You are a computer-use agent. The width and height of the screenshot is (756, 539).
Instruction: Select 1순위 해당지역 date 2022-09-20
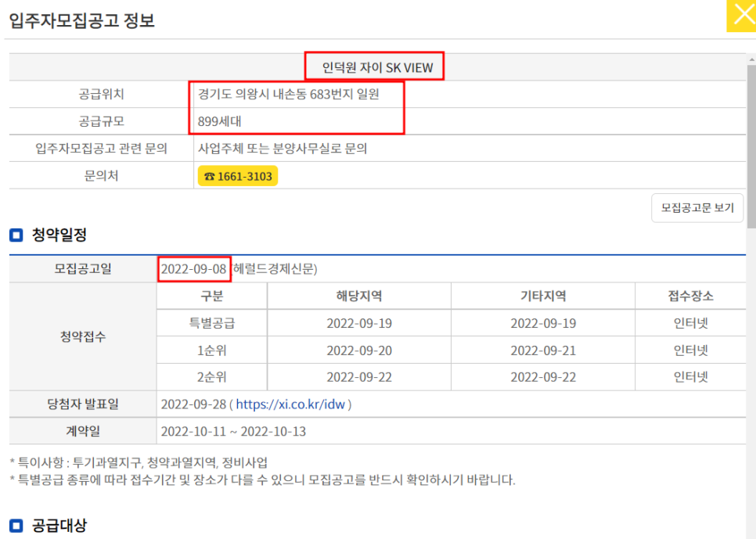359,350
